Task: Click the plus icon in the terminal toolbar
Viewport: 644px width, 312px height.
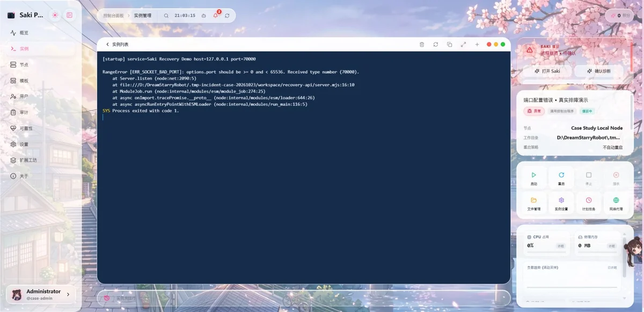Action: point(477,45)
